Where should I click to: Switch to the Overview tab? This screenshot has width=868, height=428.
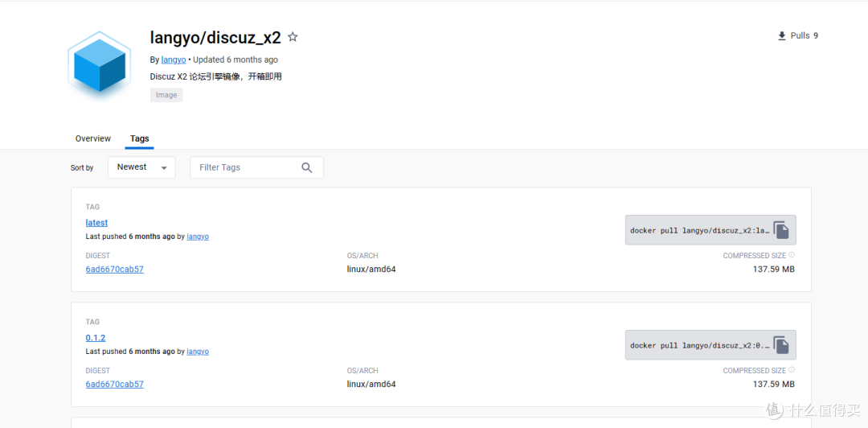93,138
